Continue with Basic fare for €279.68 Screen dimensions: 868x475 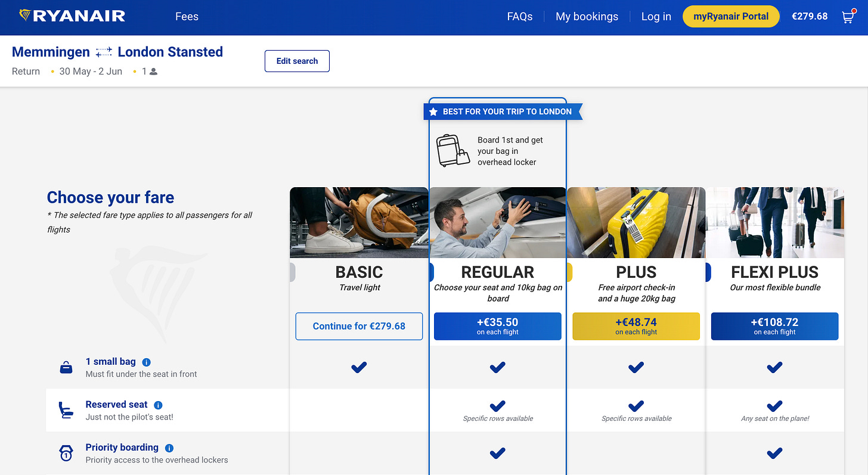tap(359, 326)
